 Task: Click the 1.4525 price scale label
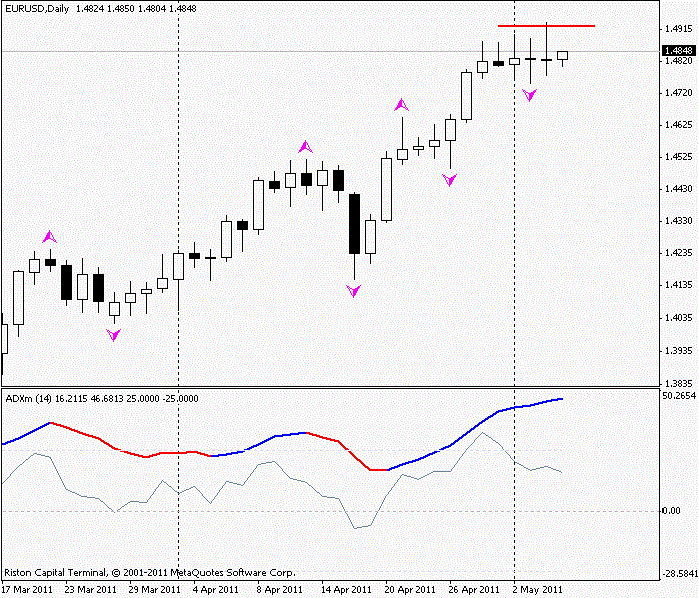(678, 157)
